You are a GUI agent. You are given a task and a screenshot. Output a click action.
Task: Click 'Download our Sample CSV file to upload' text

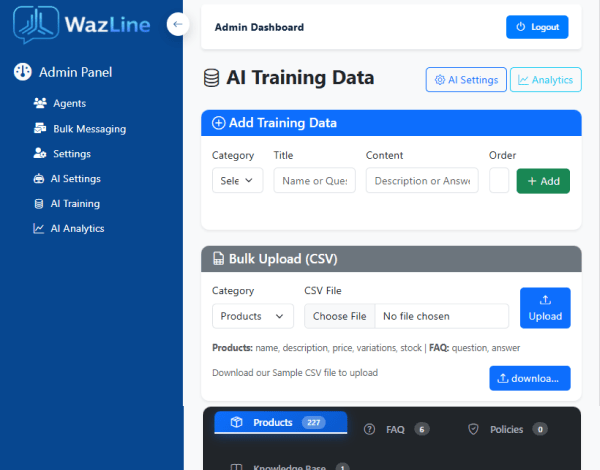click(295, 373)
